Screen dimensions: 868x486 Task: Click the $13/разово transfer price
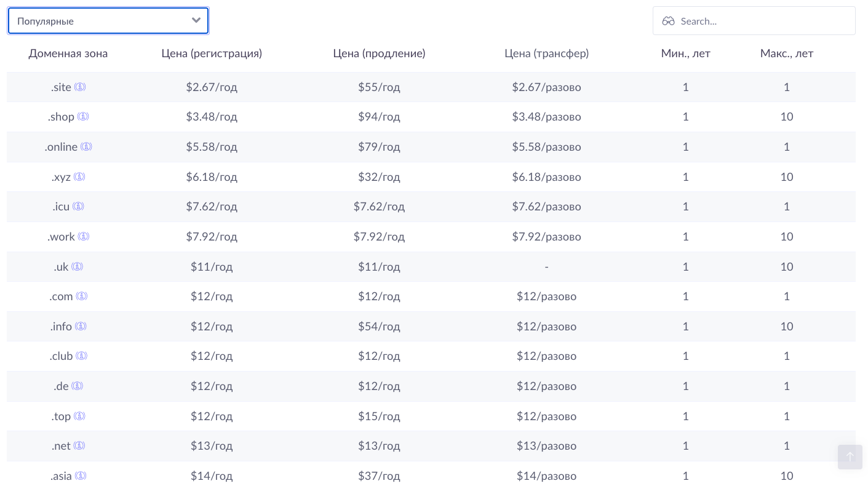(546, 446)
